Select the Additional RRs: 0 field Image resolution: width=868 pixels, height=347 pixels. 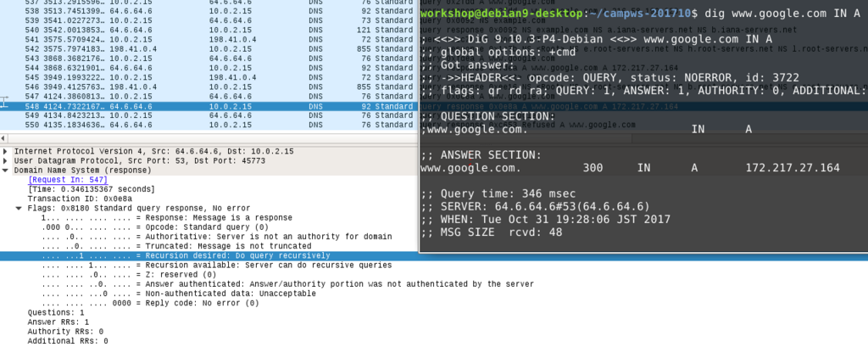(x=68, y=341)
